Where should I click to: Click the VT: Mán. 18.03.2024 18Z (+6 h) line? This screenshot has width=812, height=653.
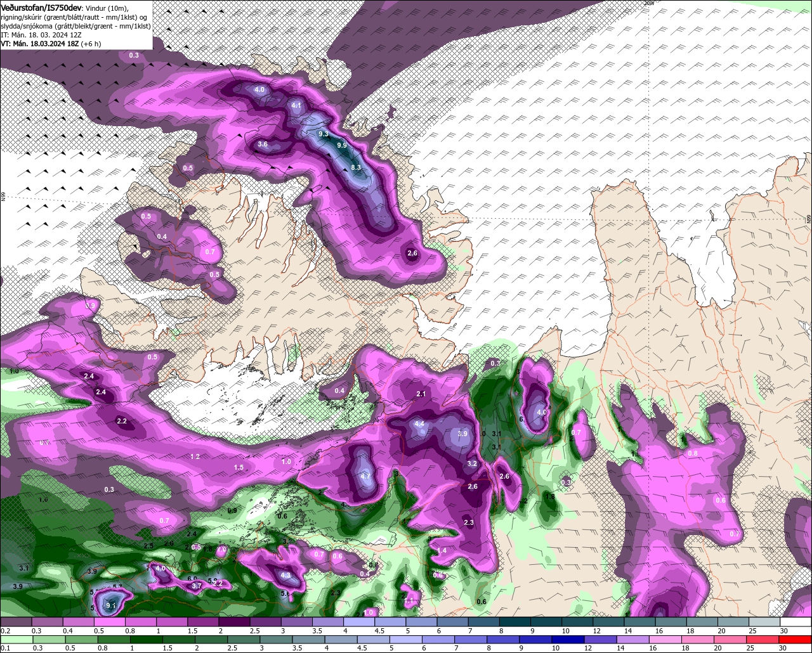click(x=51, y=44)
